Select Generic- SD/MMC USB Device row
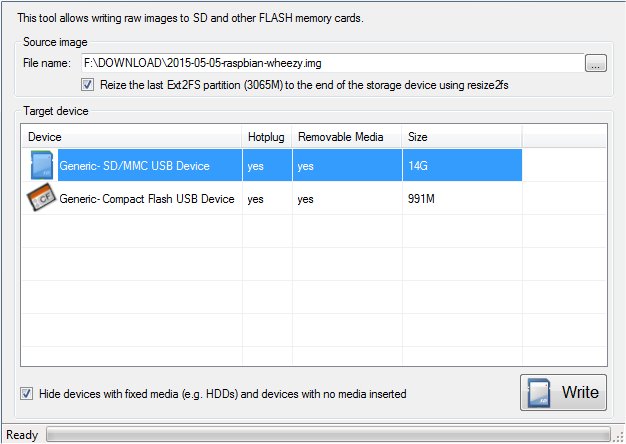626x444 pixels. pyautogui.click(x=135, y=166)
